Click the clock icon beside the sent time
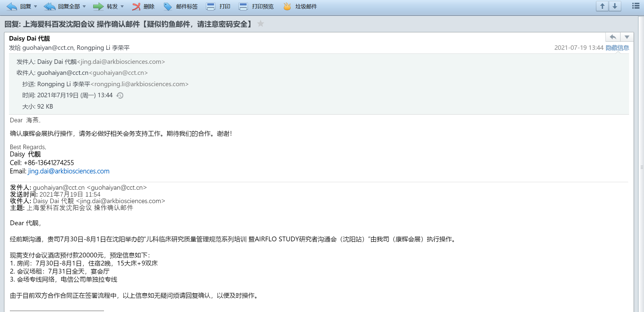Viewport: 644px width, 312px height. pyautogui.click(x=120, y=95)
